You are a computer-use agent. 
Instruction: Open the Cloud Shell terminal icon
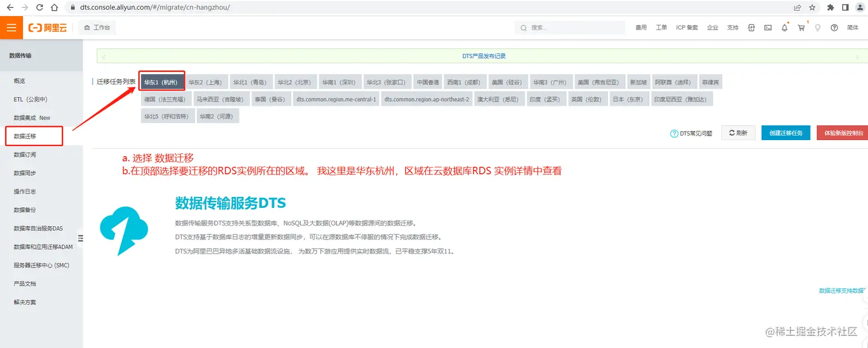click(x=768, y=28)
